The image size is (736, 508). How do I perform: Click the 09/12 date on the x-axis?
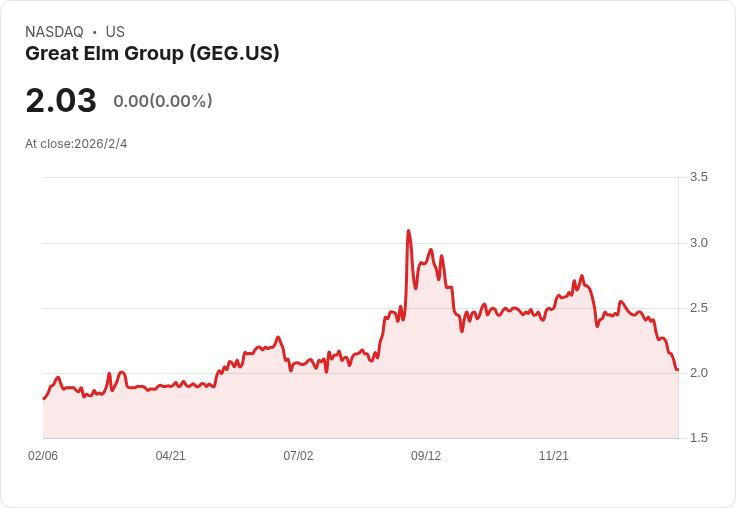point(426,456)
